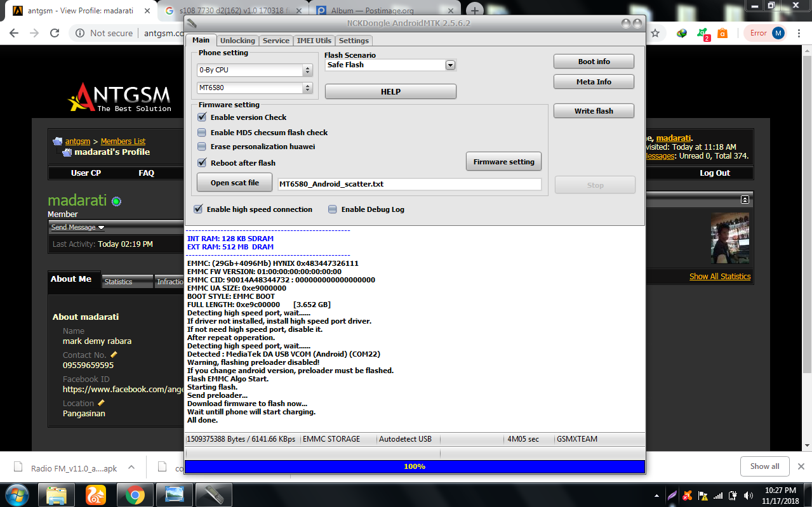Open network signal tray icon
Viewport: 812px width, 507px height.
tap(718, 496)
